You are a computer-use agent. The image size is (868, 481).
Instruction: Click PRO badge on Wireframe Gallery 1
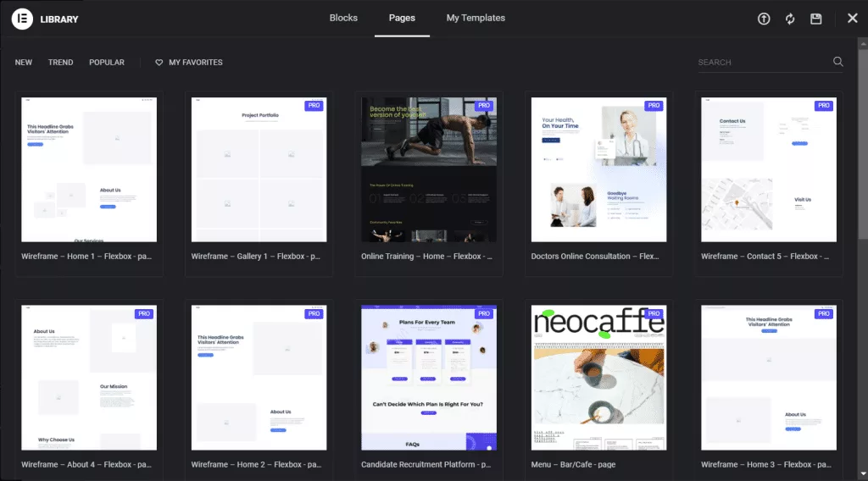pyautogui.click(x=314, y=106)
